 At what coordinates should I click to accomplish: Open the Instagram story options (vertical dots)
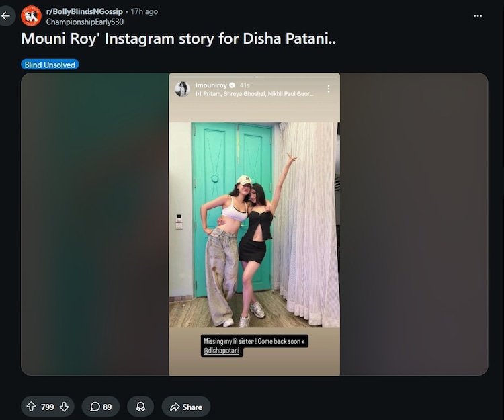click(x=328, y=89)
